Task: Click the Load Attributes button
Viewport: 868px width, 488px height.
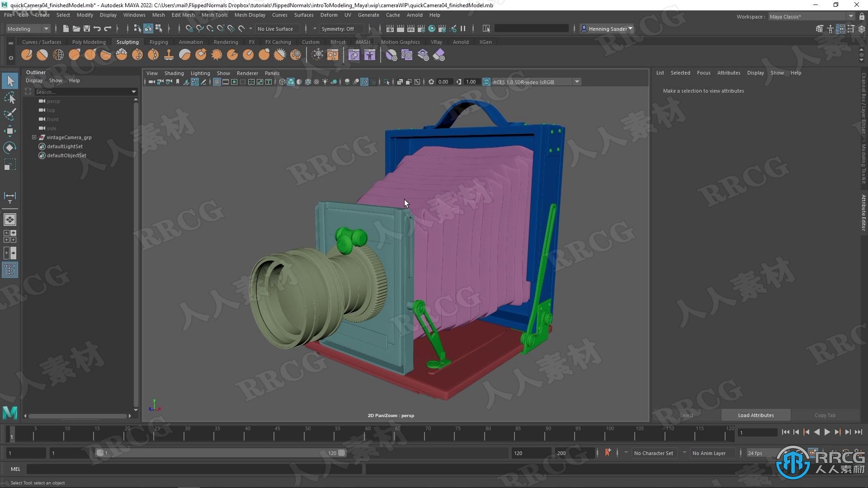Action: click(x=755, y=415)
